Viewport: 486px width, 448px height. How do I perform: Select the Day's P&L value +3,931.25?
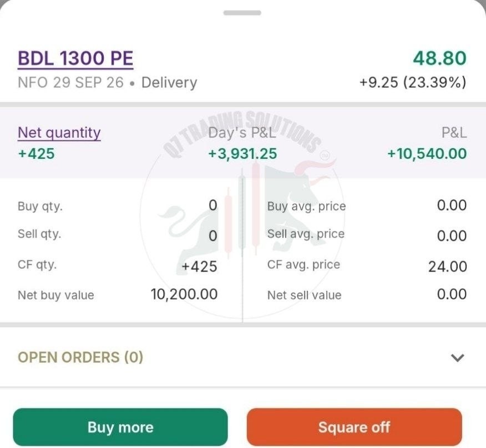click(242, 154)
